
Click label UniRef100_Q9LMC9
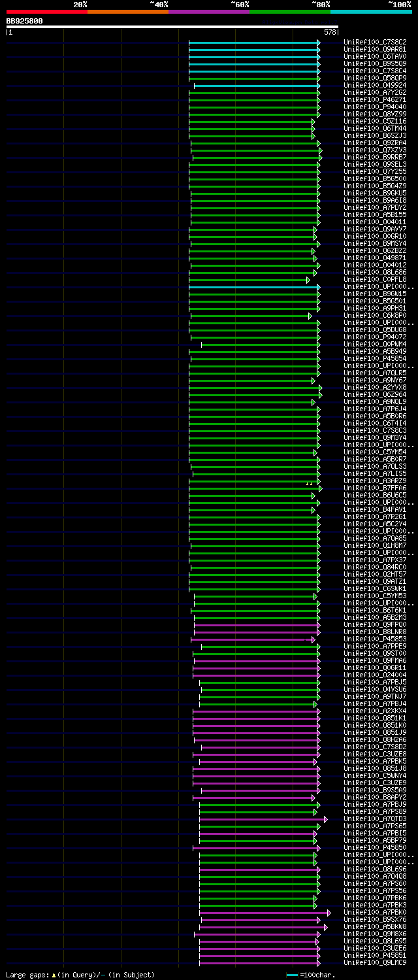[375, 963]
